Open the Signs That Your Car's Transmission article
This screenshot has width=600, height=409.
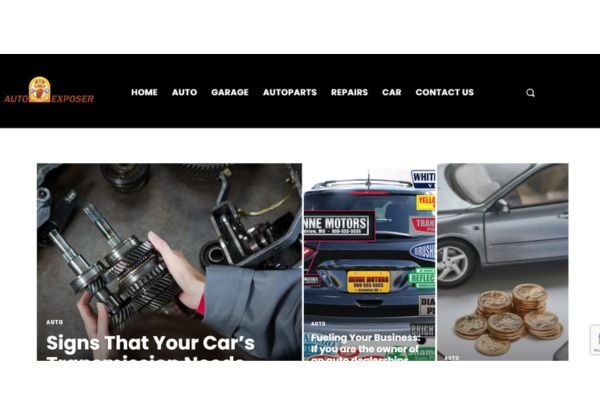coord(150,347)
